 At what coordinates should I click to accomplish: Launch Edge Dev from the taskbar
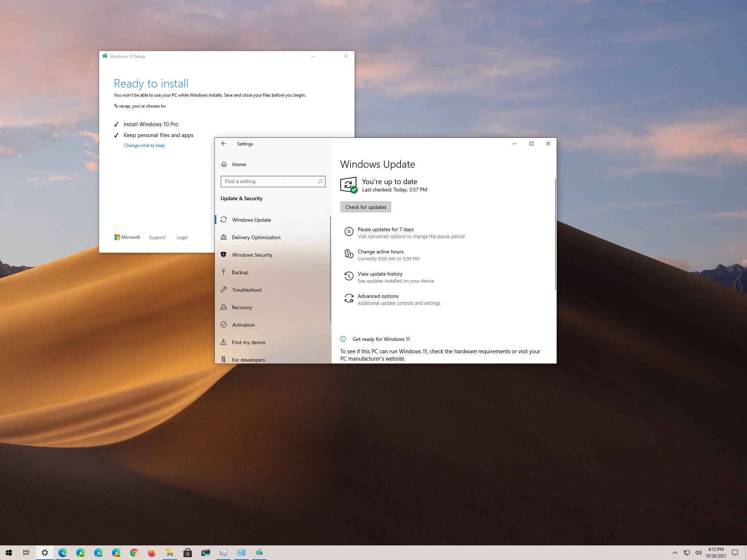80,553
